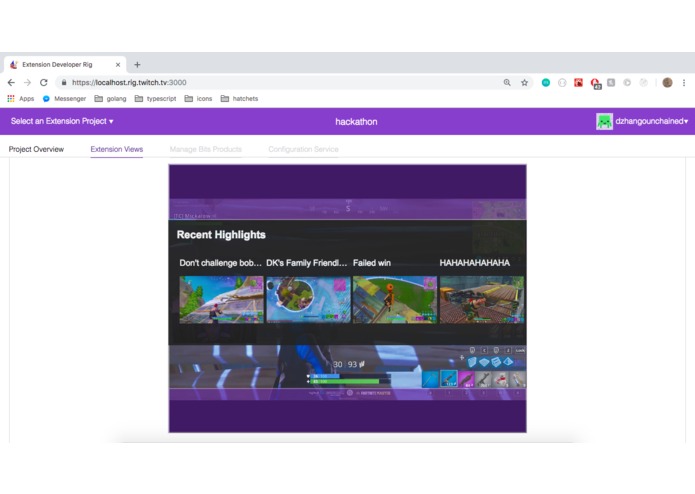Click the red square extension icon
The width and height of the screenshot is (695, 494).
click(578, 82)
